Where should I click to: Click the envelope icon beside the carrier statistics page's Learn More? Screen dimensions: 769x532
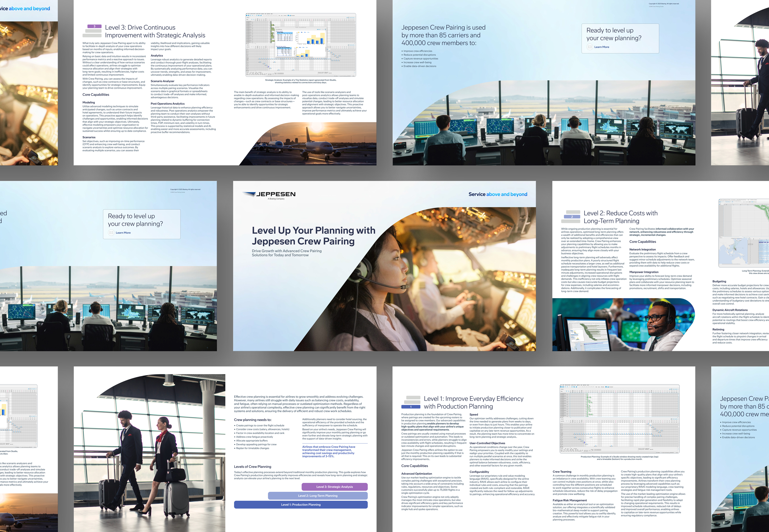pos(590,47)
